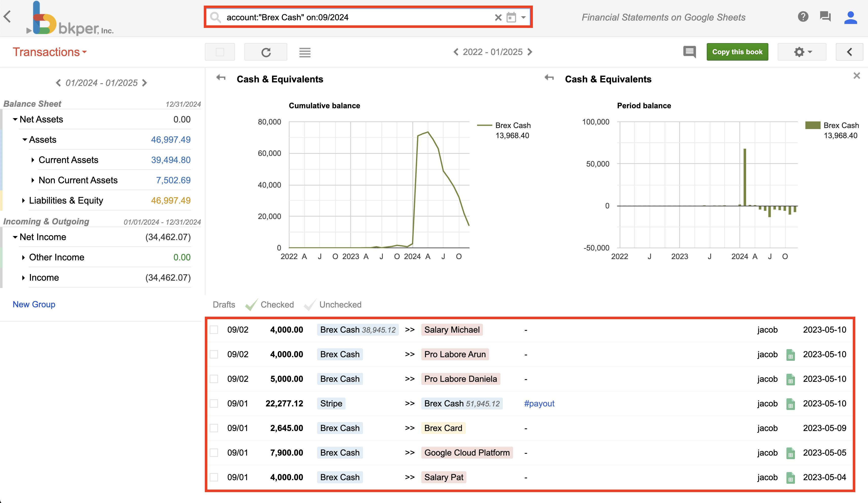Click the Copy this book button
The width and height of the screenshot is (868, 503).
tap(737, 52)
